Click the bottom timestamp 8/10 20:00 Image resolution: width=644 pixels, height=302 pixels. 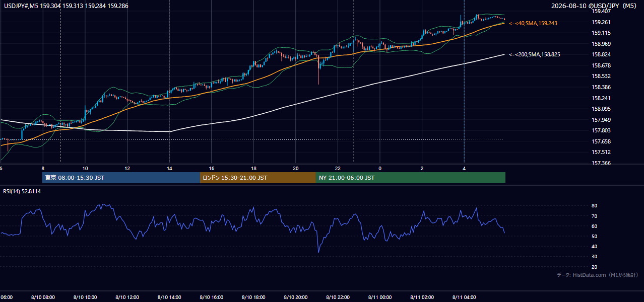(296, 297)
